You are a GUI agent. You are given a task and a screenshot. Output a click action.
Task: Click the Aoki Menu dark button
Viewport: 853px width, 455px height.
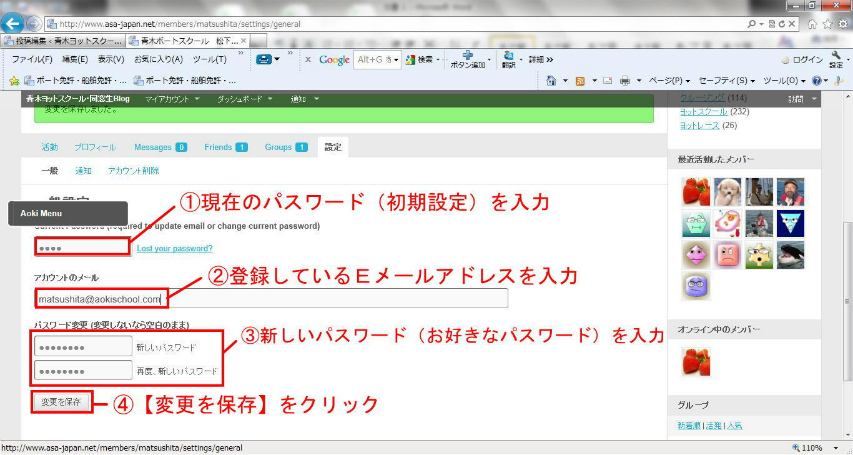(x=67, y=213)
